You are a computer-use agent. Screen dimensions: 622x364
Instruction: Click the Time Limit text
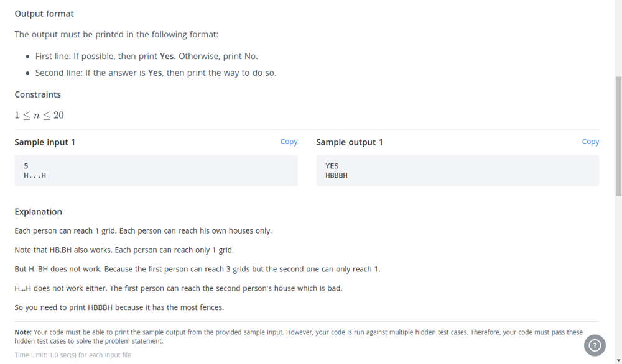[73, 355]
